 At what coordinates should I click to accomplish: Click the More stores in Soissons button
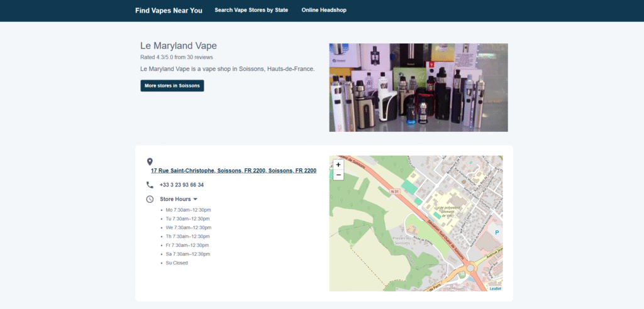point(172,86)
